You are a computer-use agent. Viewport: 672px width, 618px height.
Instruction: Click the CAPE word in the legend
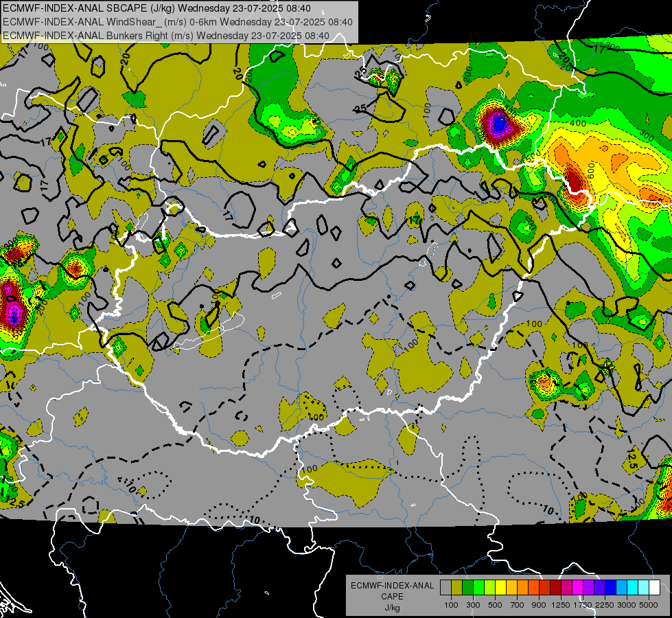point(392,597)
